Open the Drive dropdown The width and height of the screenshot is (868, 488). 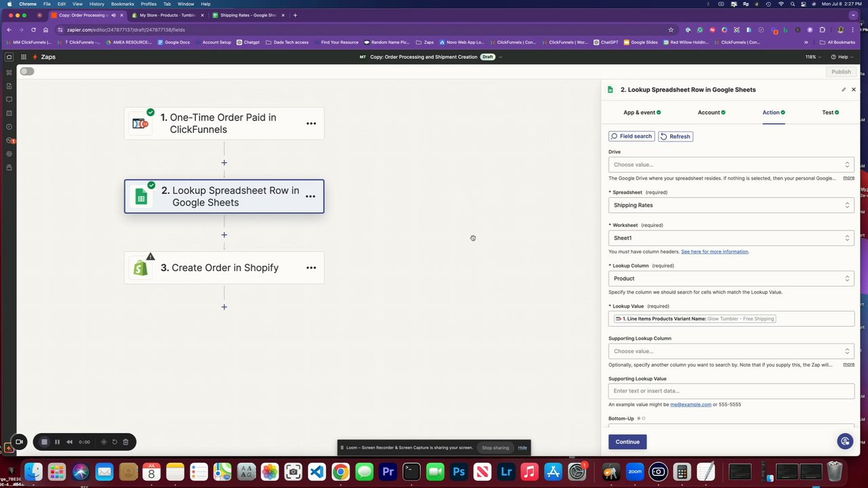point(731,165)
